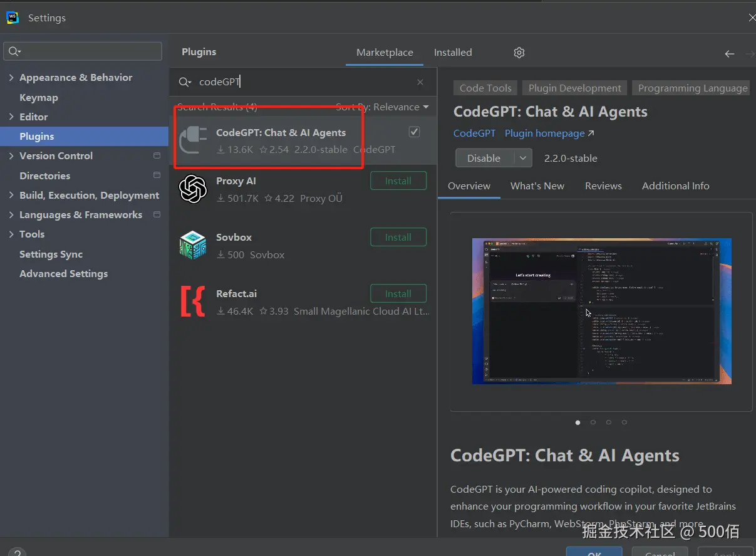Select the third screenshot carousel dot
The width and height of the screenshot is (756, 556).
609,422
